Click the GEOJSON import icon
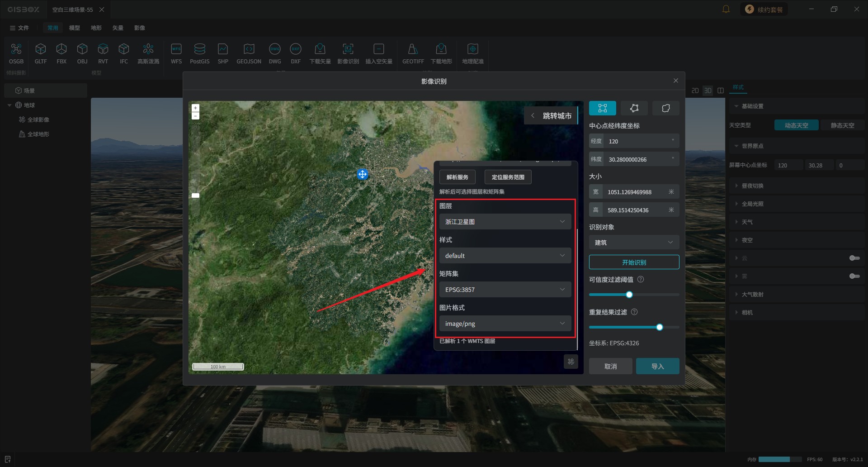868x467 pixels. coord(249,54)
